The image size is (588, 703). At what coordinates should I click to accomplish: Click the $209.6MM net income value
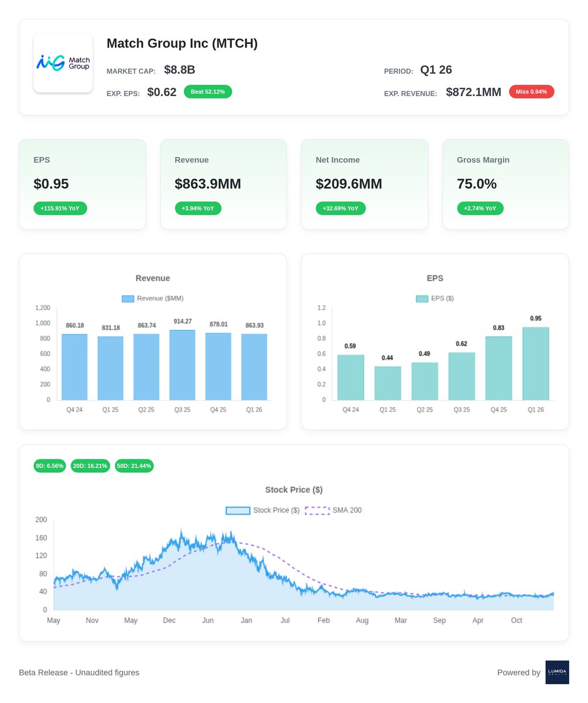(x=349, y=184)
